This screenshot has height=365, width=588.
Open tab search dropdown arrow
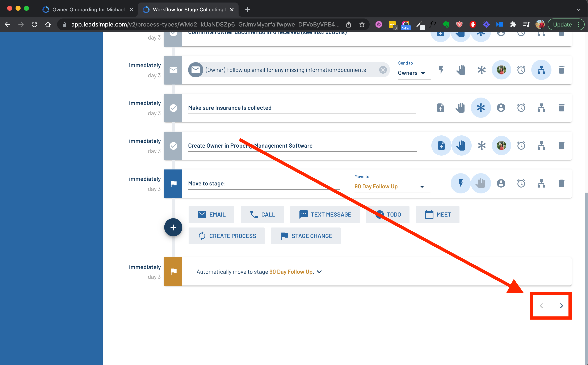579,10
